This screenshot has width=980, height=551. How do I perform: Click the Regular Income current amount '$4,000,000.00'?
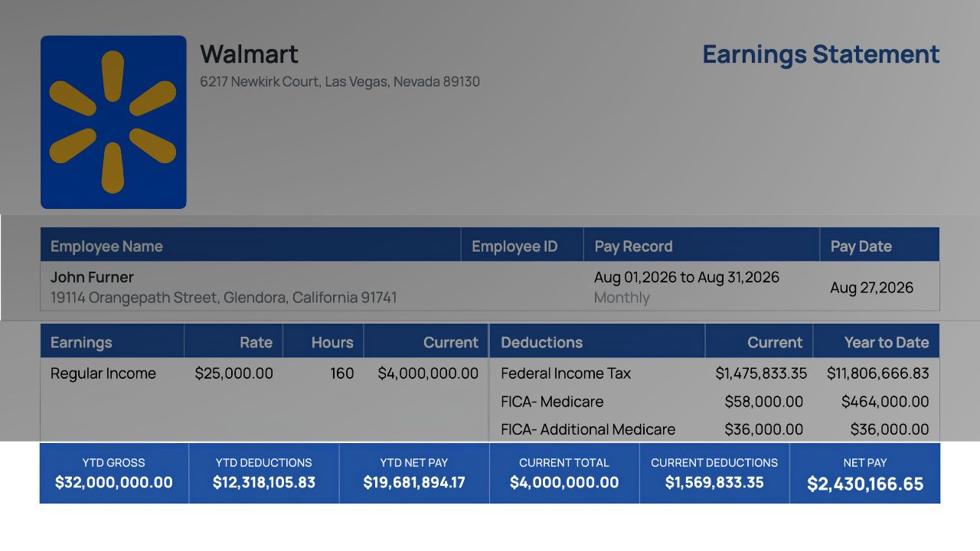(428, 373)
